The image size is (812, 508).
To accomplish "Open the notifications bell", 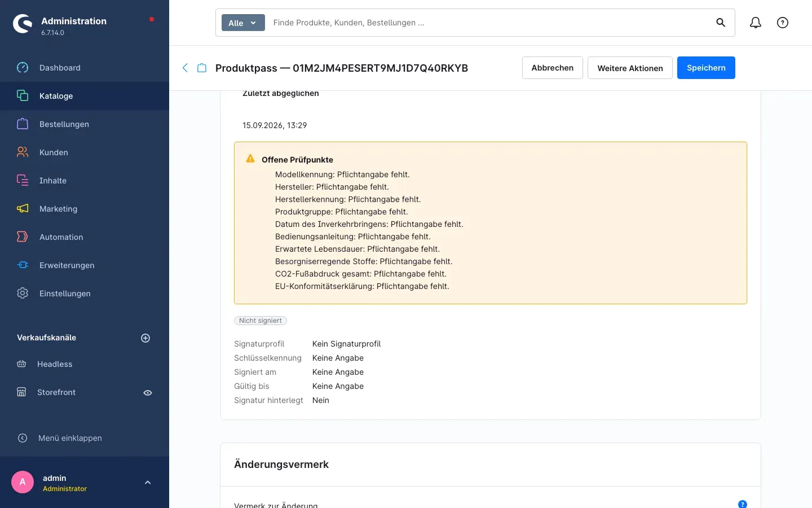I will 756,23.
